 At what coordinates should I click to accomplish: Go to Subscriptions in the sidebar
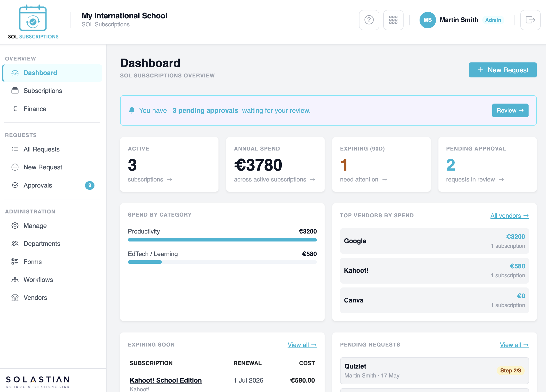click(x=52, y=91)
